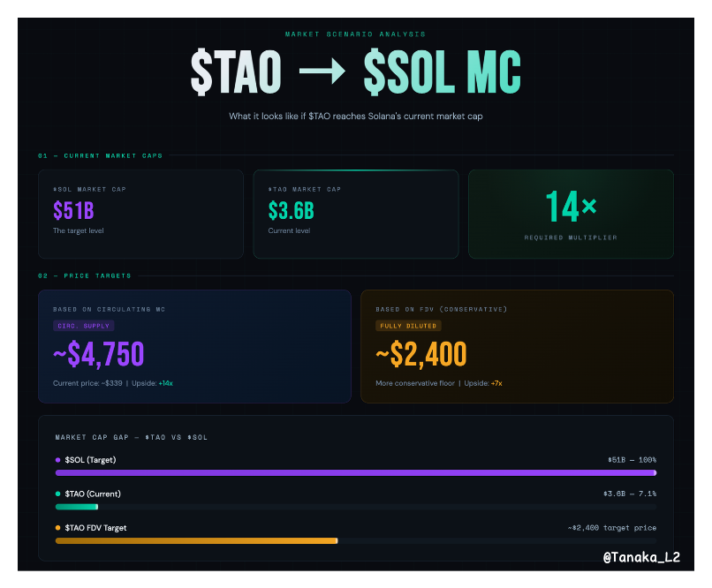Click the green dot beside $TAO (Current)
Image resolution: width=712 pixels, height=588 pixels.
pyautogui.click(x=57, y=494)
